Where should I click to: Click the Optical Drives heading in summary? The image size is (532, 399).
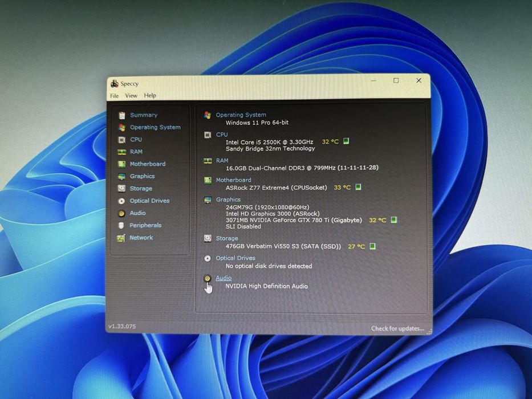235,258
